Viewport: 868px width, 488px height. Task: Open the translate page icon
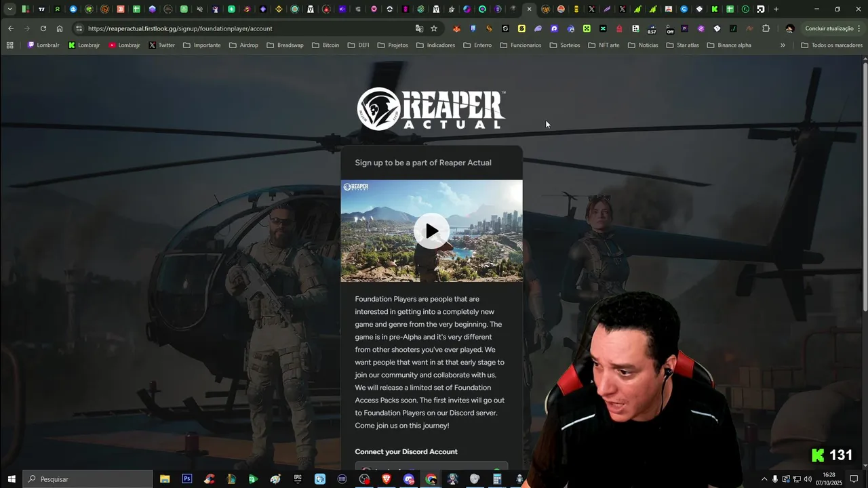pyautogui.click(x=419, y=28)
